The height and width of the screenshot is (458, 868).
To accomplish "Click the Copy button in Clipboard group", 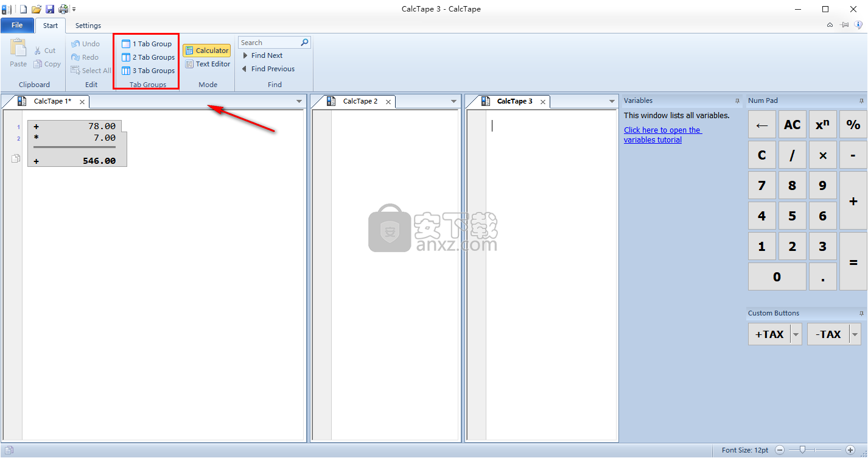I will (47, 64).
